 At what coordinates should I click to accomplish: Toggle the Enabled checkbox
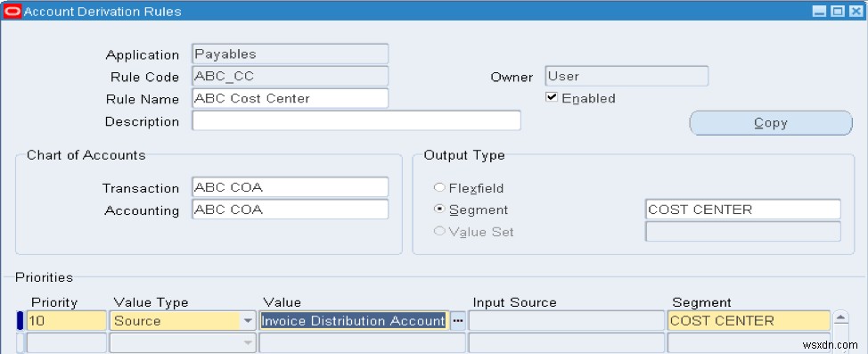[x=551, y=97]
